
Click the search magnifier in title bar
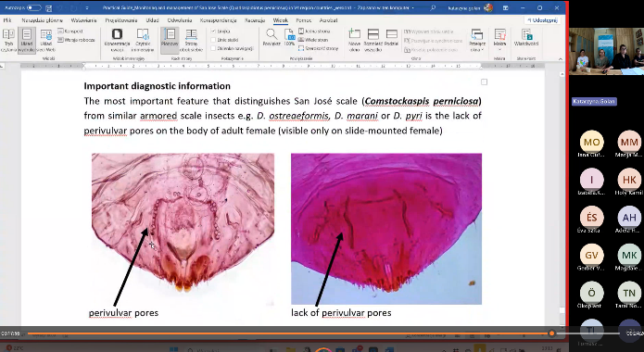pos(433,7)
